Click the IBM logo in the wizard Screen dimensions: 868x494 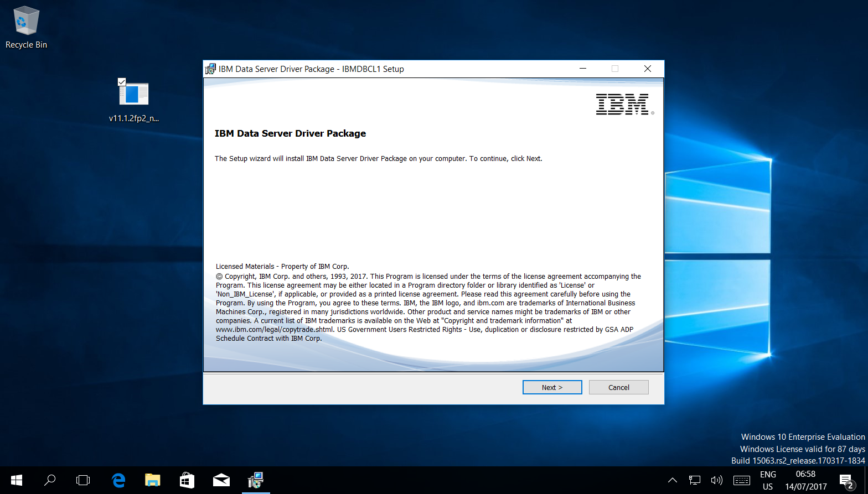pyautogui.click(x=624, y=104)
